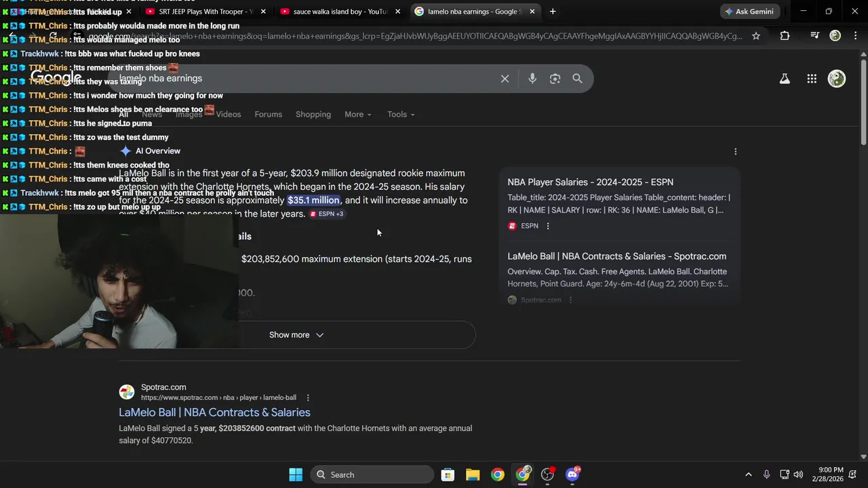Open the Chrome extensions puzzle icon

(785, 36)
